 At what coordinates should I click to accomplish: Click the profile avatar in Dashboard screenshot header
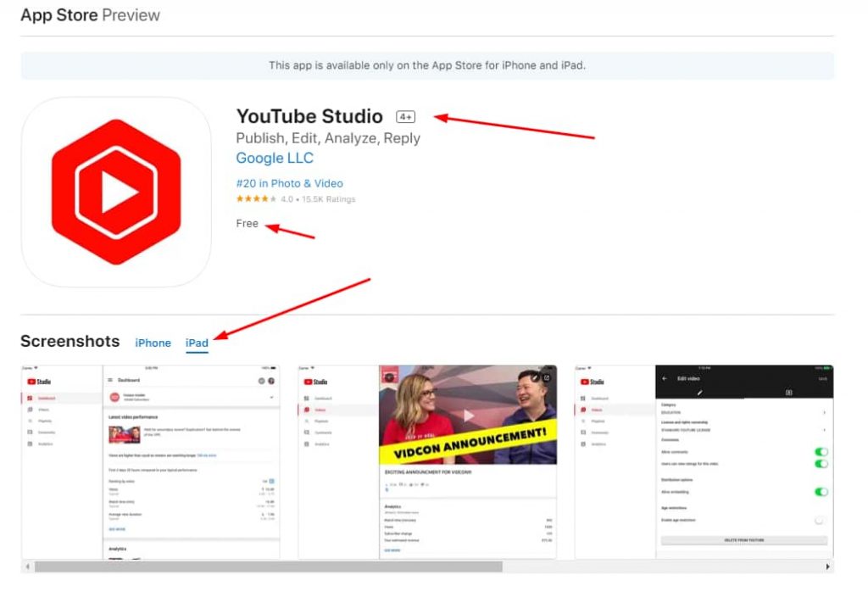click(271, 381)
